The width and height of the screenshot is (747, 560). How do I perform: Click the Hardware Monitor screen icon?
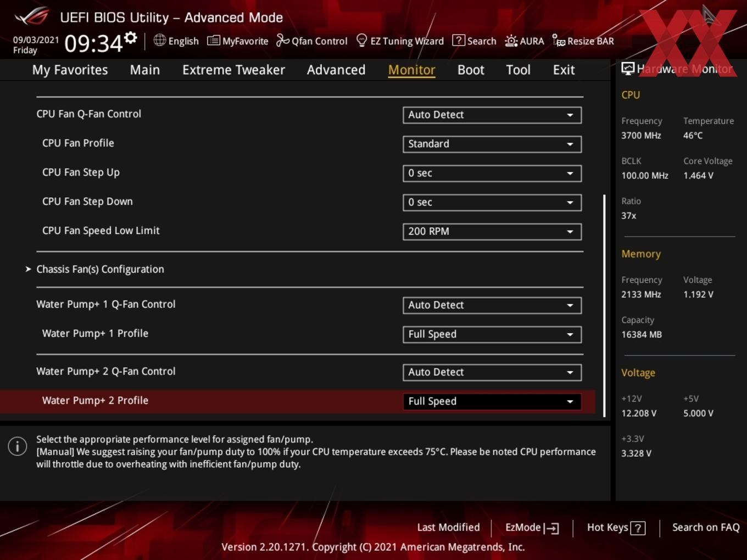pyautogui.click(x=628, y=69)
